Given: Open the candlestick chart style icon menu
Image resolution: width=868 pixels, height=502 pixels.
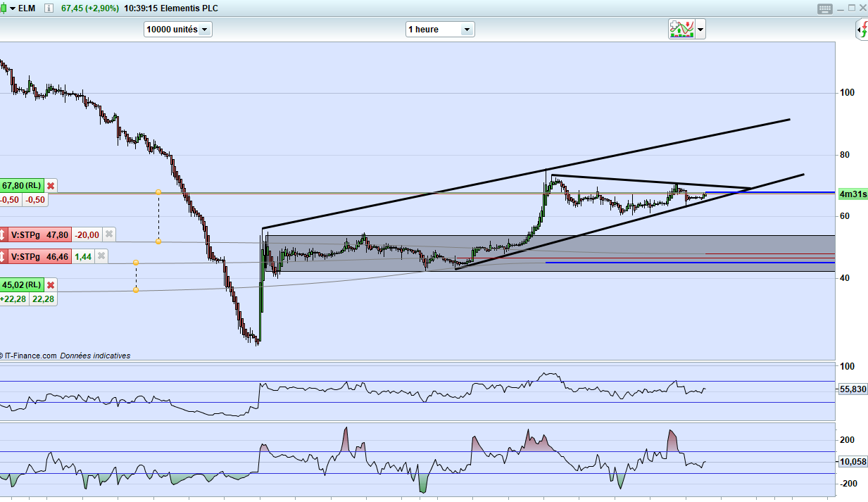Looking at the screenshot, I should (7, 8).
